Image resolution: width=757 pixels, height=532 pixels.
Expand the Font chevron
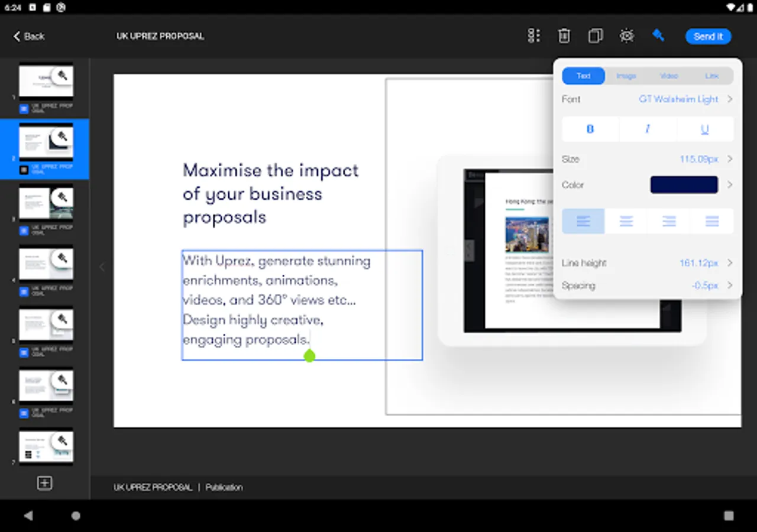point(730,99)
